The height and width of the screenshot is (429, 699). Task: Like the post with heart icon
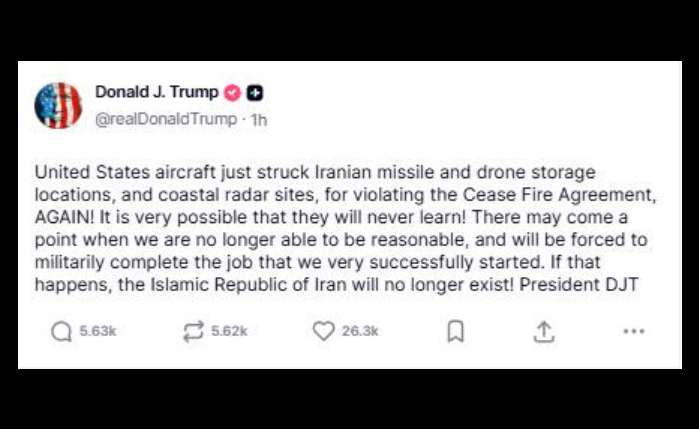(323, 331)
